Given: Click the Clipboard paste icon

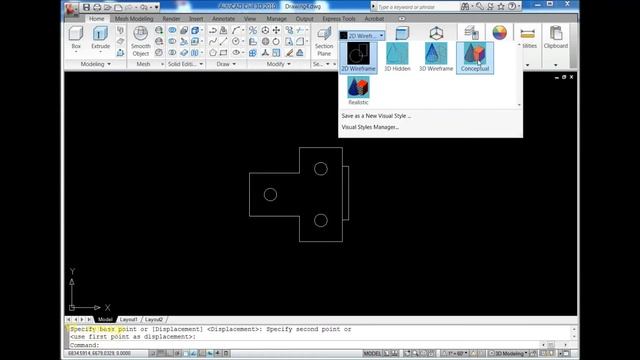Looking at the screenshot, I should (556, 33).
